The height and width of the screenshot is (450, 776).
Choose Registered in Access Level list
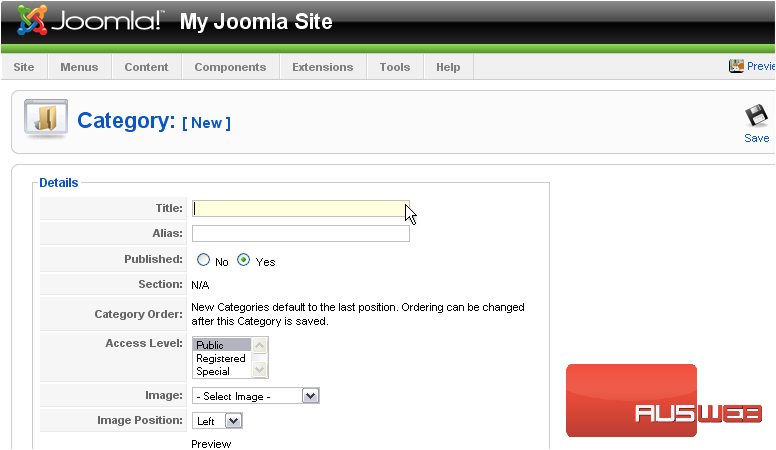click(221, 358)
